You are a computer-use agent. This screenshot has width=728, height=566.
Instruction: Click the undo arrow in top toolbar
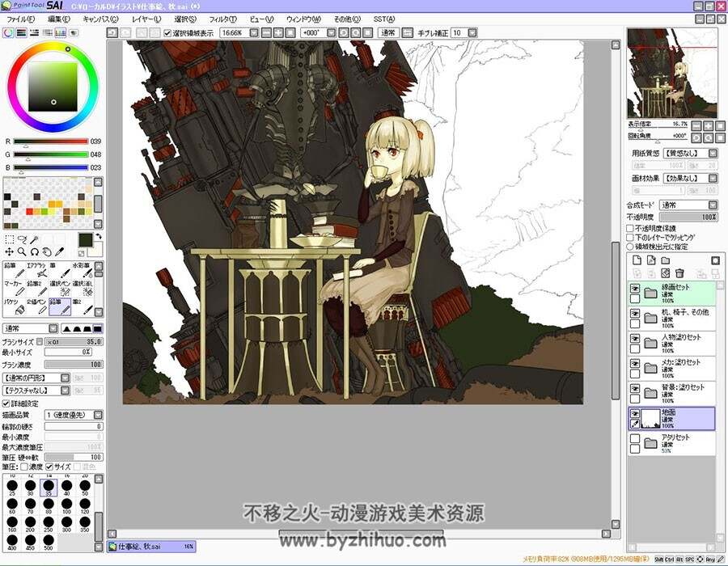(x=112, y=33)
